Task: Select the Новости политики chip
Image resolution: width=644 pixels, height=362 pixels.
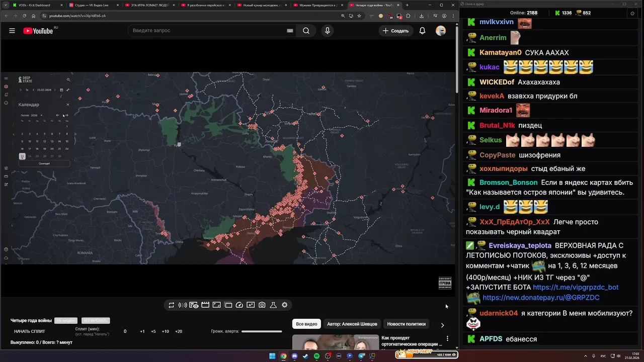Action: pyautogui.click(x=406, y=324)
